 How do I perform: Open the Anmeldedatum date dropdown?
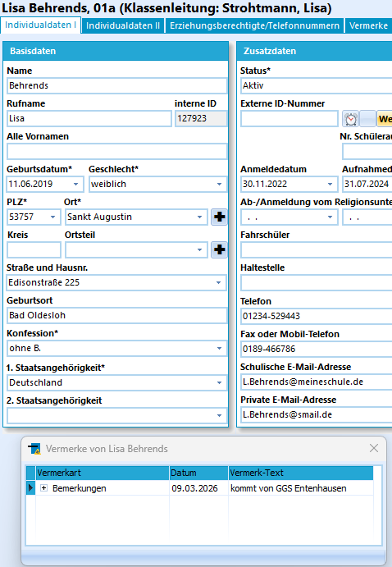pyautogui.click(x=330, y=184)
